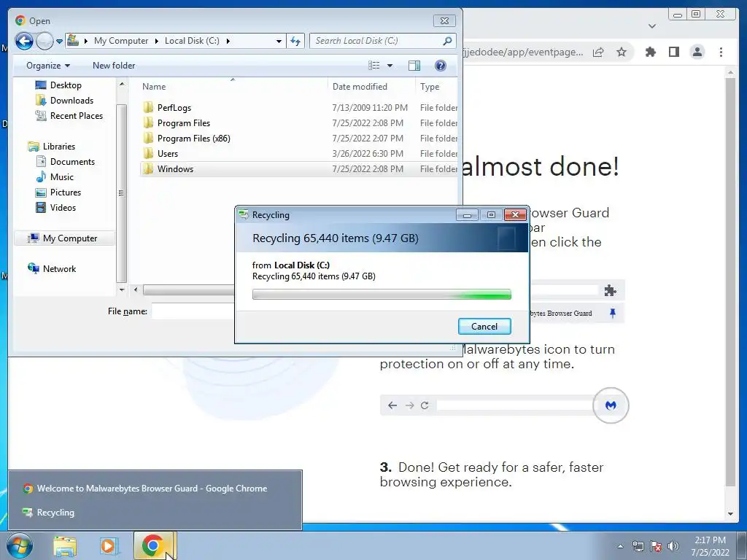Viewport: 747px width, 560px height.
Task: Create a New folder
Action: coord(114,66)
